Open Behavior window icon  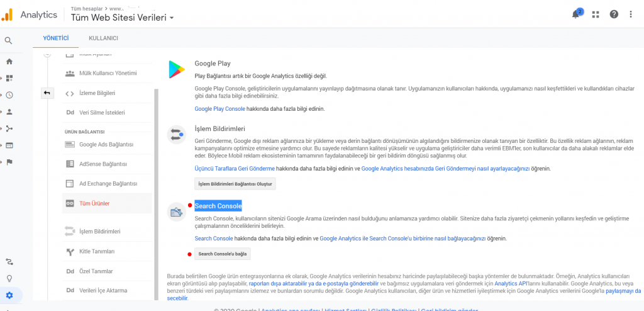coord(9,145)
